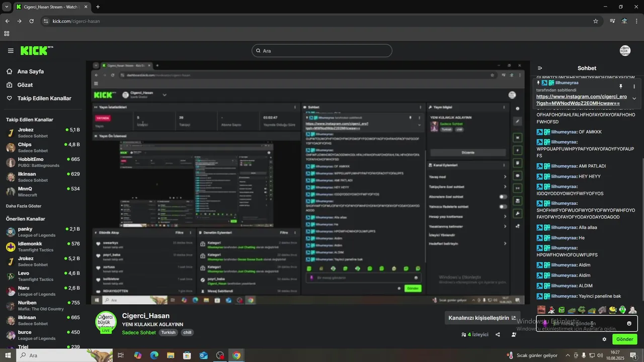This screenshot has height=362, width=644.
Task: Open pinned message three-dot options
Action: pyautogui.click(x=634, y=86)
